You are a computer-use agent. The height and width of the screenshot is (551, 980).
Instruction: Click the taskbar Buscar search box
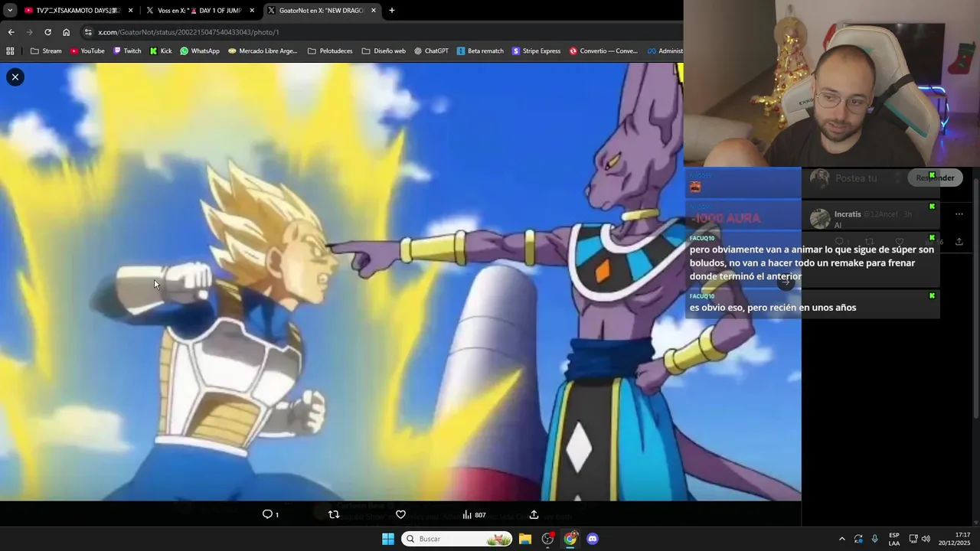tap(458, 539)
